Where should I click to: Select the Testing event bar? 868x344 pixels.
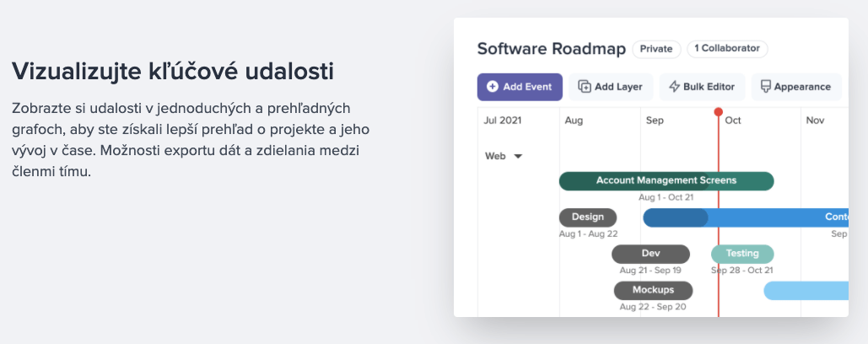click(x=742, y=254)
